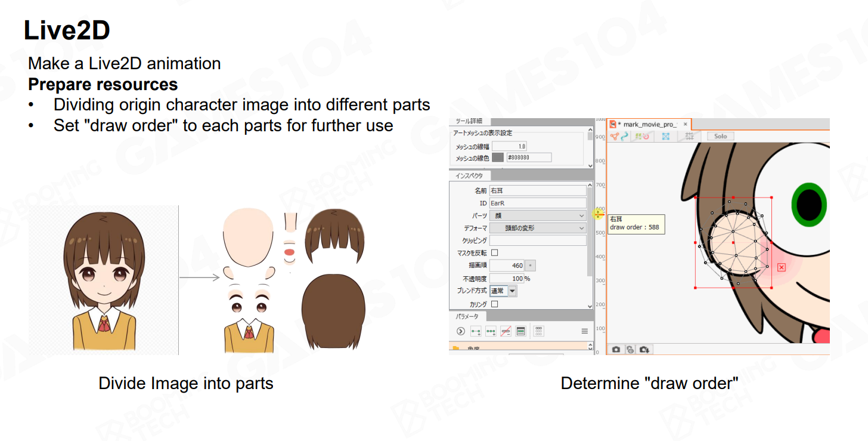868x441 pixels.
Task: Select the mark_movie_pro document tab
Action: [648, 124]
